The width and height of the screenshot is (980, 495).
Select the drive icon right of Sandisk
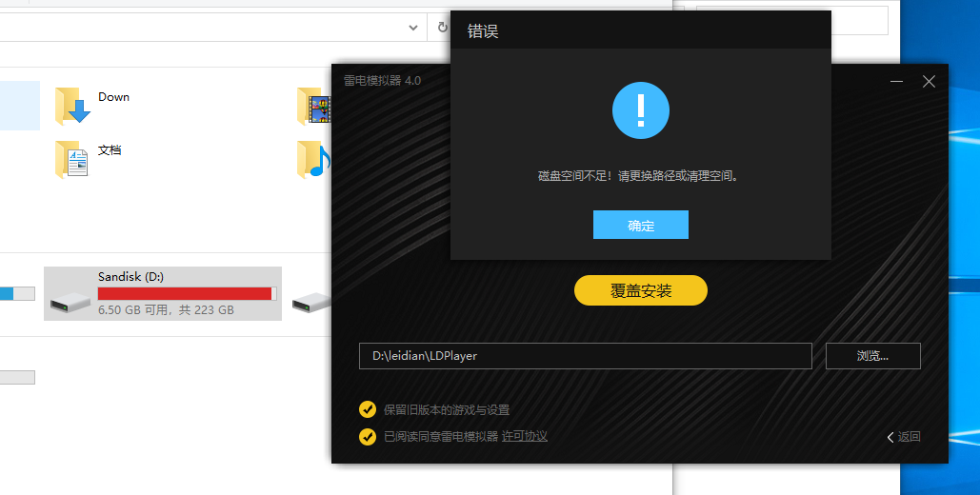point(311,302)
